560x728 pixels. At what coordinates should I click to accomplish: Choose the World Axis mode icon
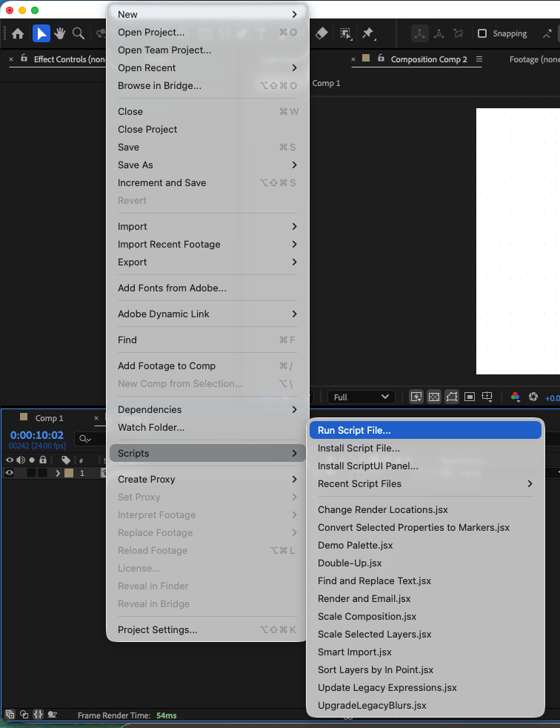439,33
